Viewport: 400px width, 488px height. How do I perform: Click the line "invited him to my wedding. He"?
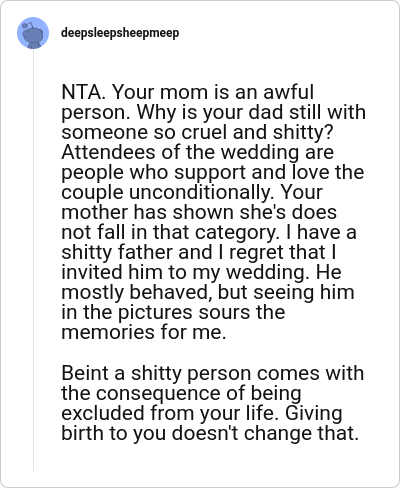(x=201, y=272)
